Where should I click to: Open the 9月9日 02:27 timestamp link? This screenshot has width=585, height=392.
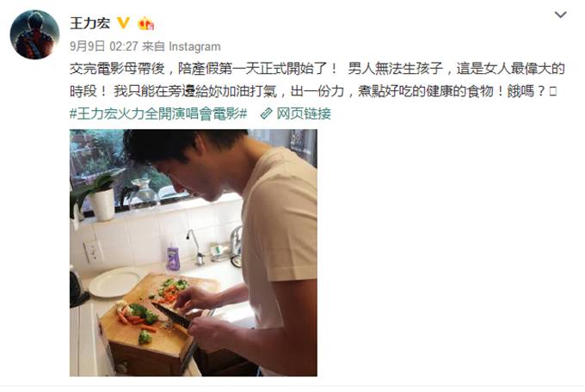pos(104,46)
